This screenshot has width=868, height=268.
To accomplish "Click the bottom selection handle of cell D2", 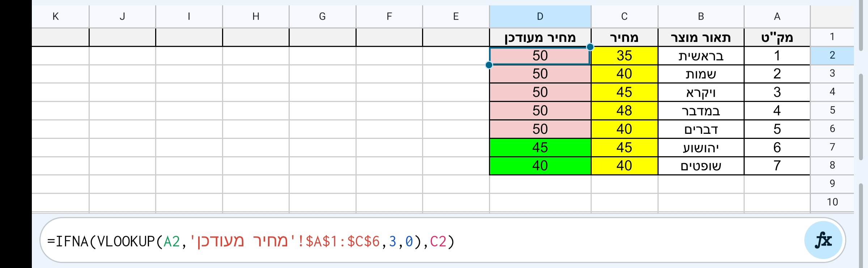I will tap(489, 65).
